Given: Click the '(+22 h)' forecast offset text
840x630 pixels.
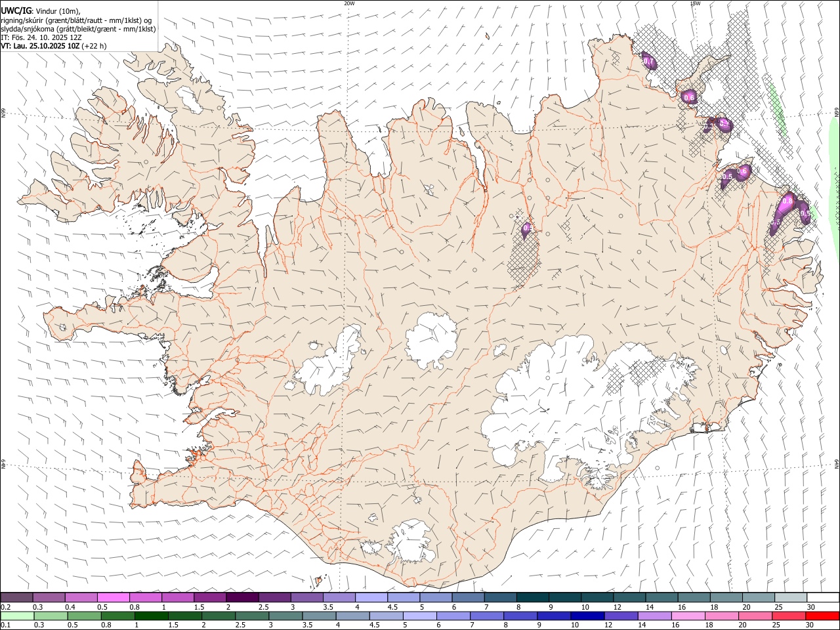Looking at the screenshot, I should [94, 46].
